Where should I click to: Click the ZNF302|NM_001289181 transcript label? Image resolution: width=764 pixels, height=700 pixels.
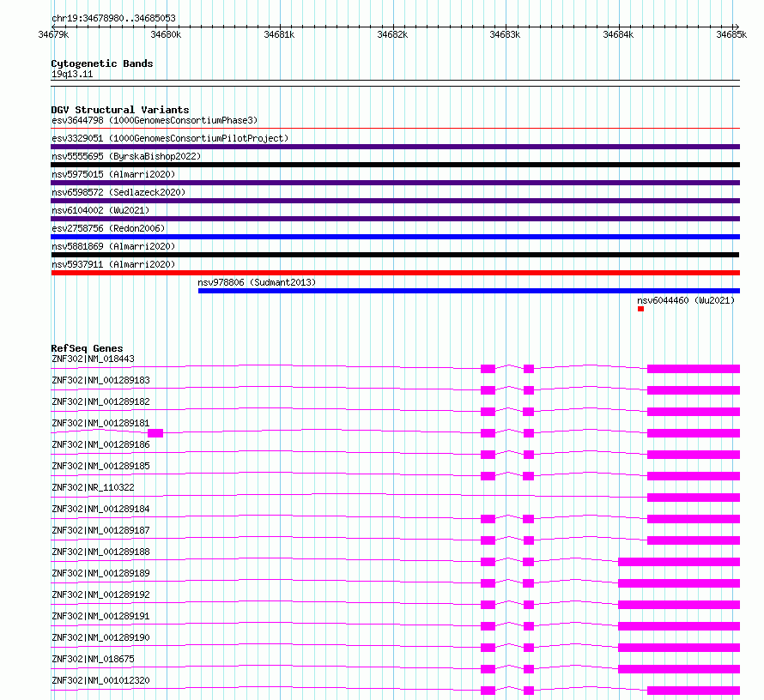click(x=100, y=423)
